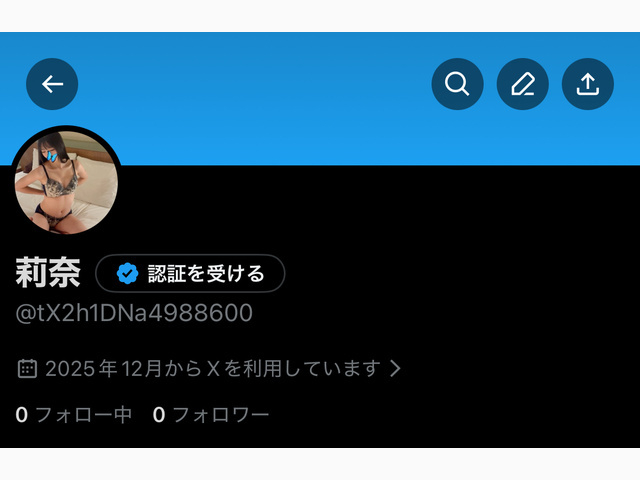The width and height of the screenshot is (640, 480).
Task: View the 0 フォロー中 following list
Action: point(74,415)
